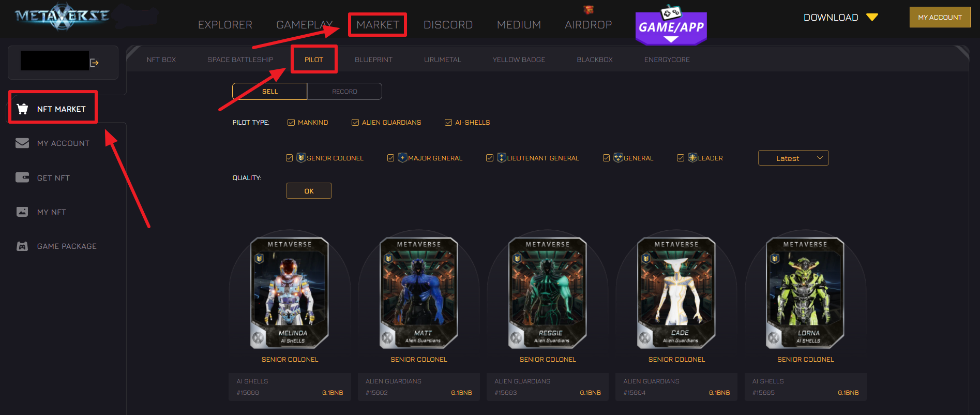Open the Airdrop nav item
Image resolution: width=980 pixels, height=415 pixels.
pyautogui.click(x=589, y=25)
